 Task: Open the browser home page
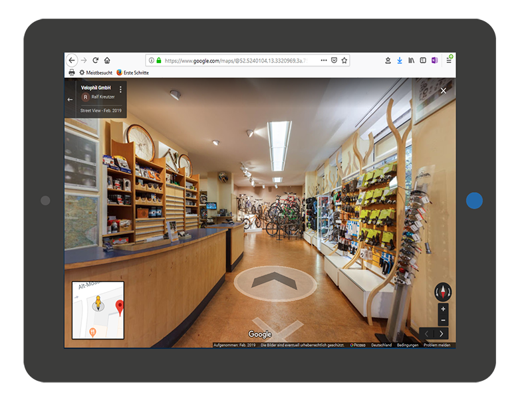point(107,60)
